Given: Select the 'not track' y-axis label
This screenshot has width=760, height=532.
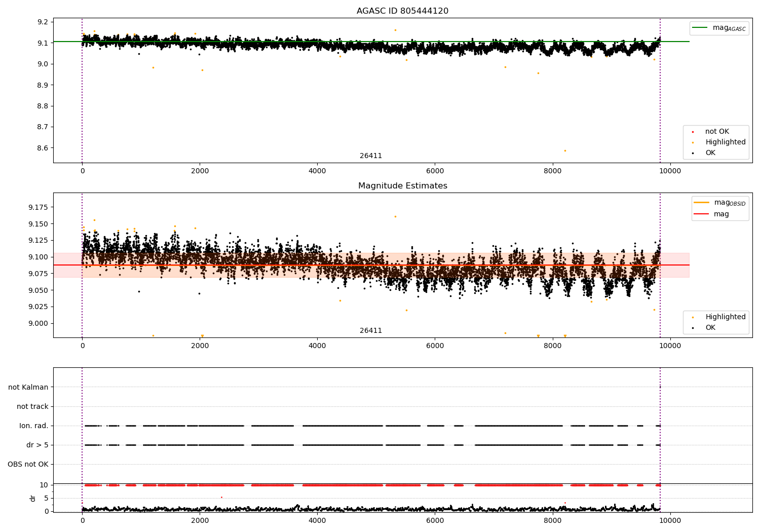Looking at the screenshot, I should click(32, 406).
